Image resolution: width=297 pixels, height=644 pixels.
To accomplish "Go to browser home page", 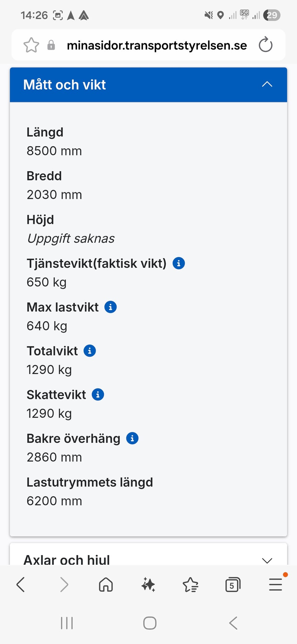I will click(106, 585).
